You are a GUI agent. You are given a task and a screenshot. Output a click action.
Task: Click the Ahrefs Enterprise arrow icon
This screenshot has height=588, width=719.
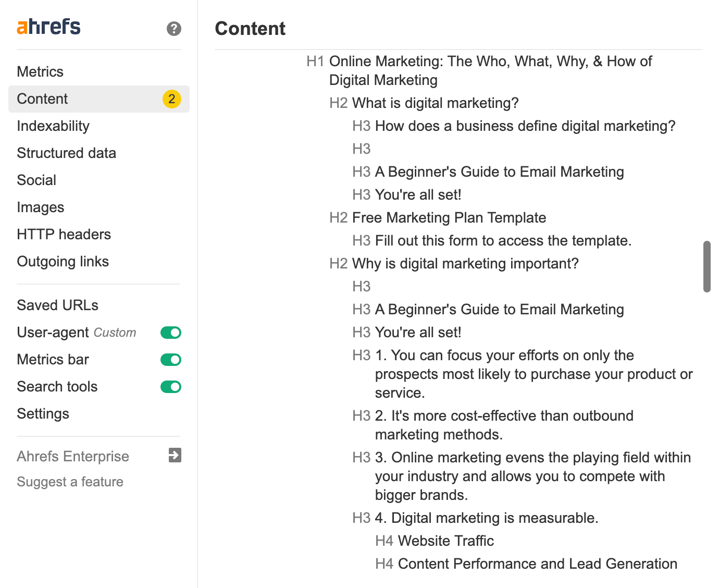click(x=175, y=456)
